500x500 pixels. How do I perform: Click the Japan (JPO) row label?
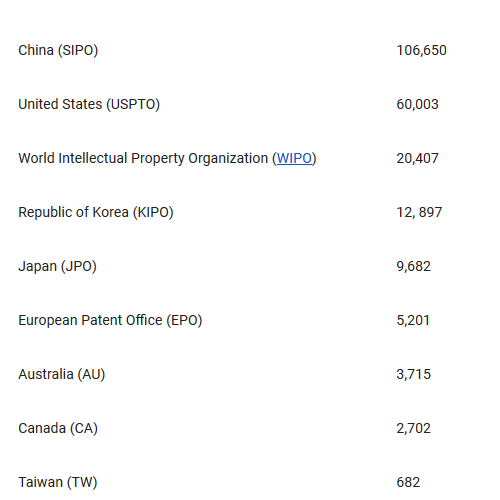click(57, 266)
